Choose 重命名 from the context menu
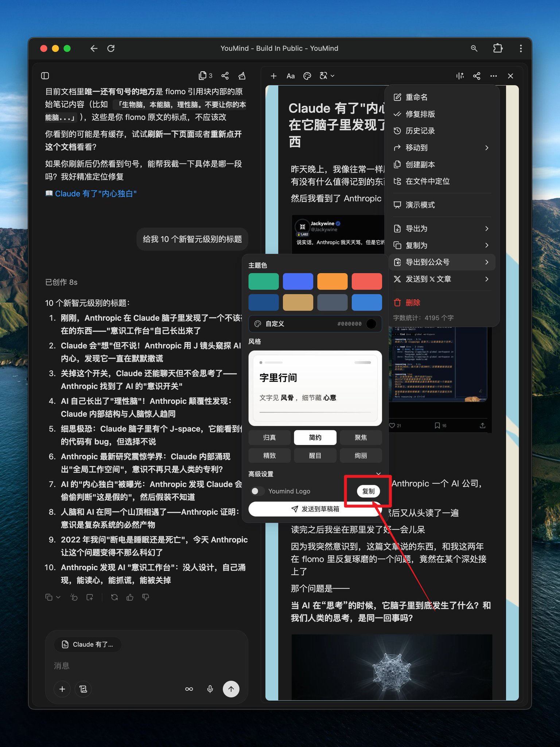The width and height of the screenshot is (560, 747). point(442,97)
